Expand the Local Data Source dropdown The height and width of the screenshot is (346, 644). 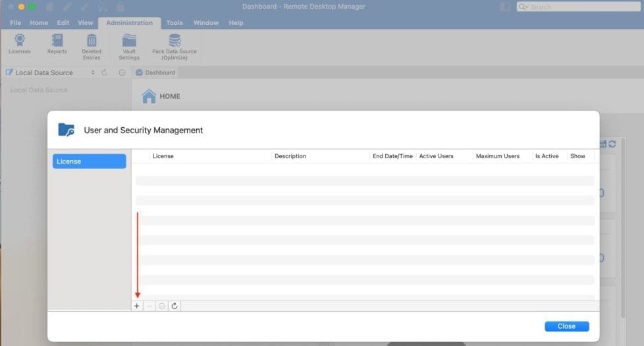[x=93, y=72]
